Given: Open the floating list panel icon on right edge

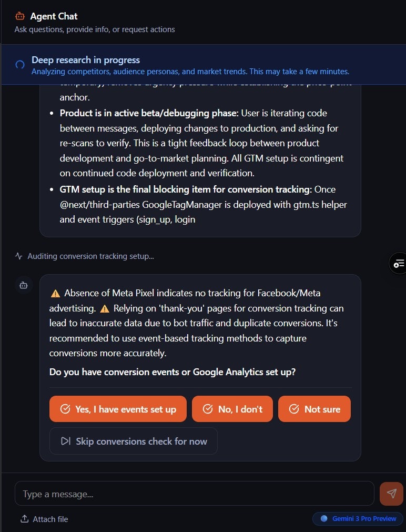Looking at the screenshot, I should [x=399, y=263].
